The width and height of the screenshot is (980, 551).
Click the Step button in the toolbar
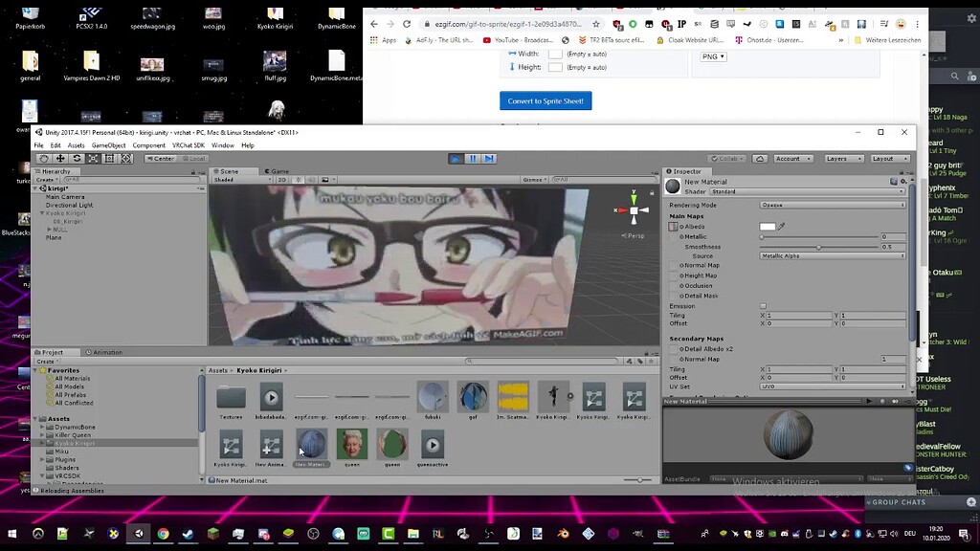point(490,158)
